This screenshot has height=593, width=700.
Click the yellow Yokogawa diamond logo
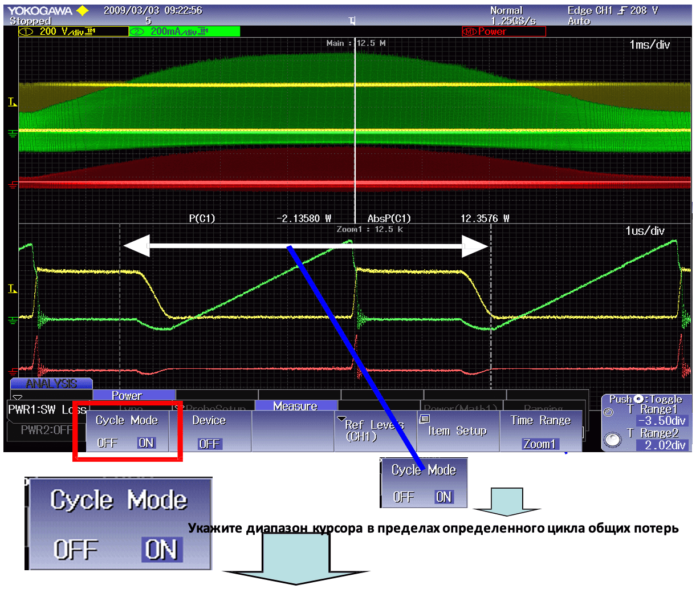coord(83,10)
